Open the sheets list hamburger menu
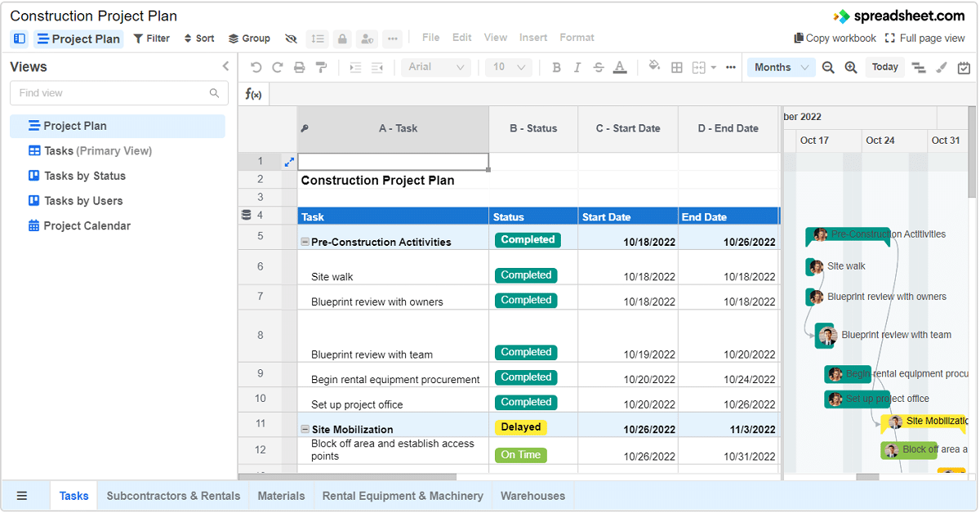Screen dimensions: 980x513 pyautogui.click(x=22, y=496)
